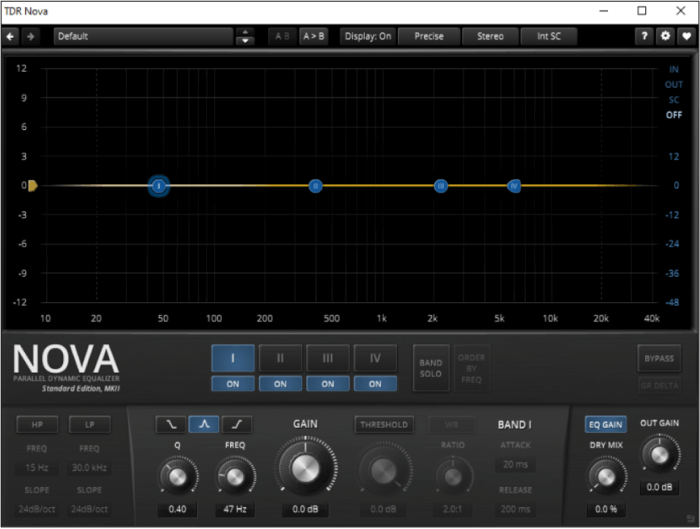Select band II node on the EQ graph
Viewport: 700px width, 529px height.
(x=316, y=186)
